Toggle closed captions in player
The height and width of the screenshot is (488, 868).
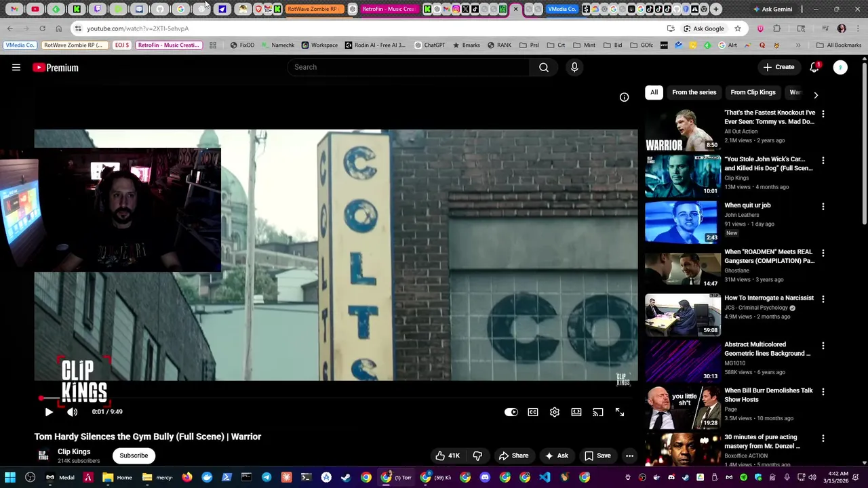(x=533, y=411)
